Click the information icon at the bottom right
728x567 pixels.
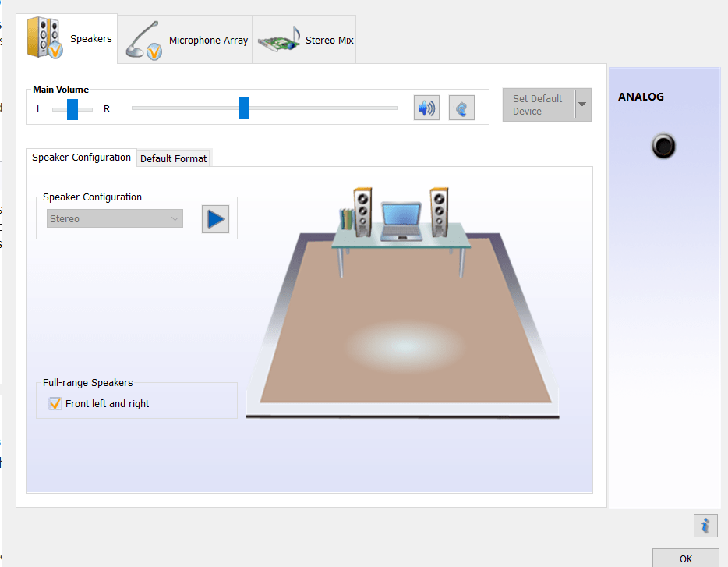coord(705,526)
